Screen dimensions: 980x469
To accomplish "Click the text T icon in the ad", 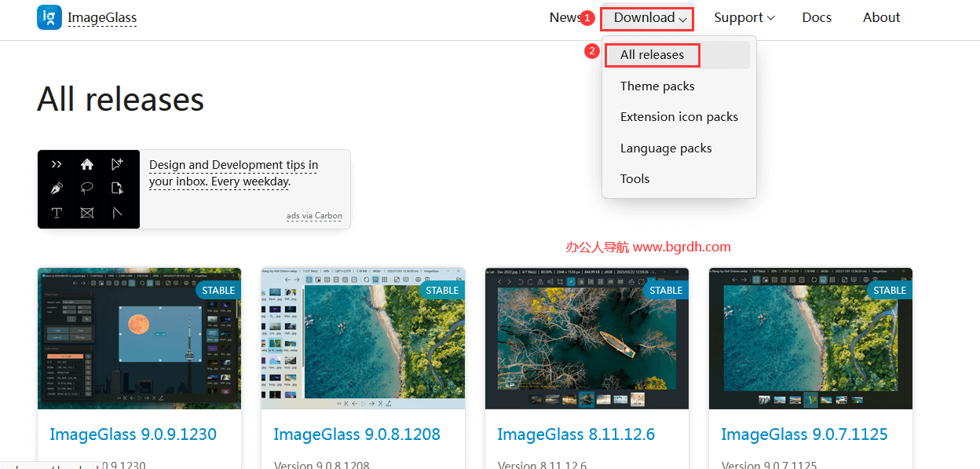I will pos(57,213).
